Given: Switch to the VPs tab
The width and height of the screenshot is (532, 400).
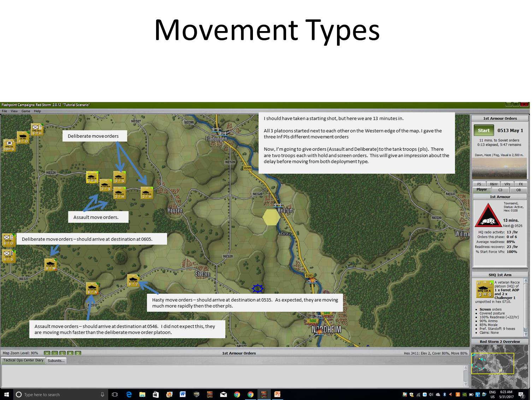Looking at the screenshot, I should point(507,184).
